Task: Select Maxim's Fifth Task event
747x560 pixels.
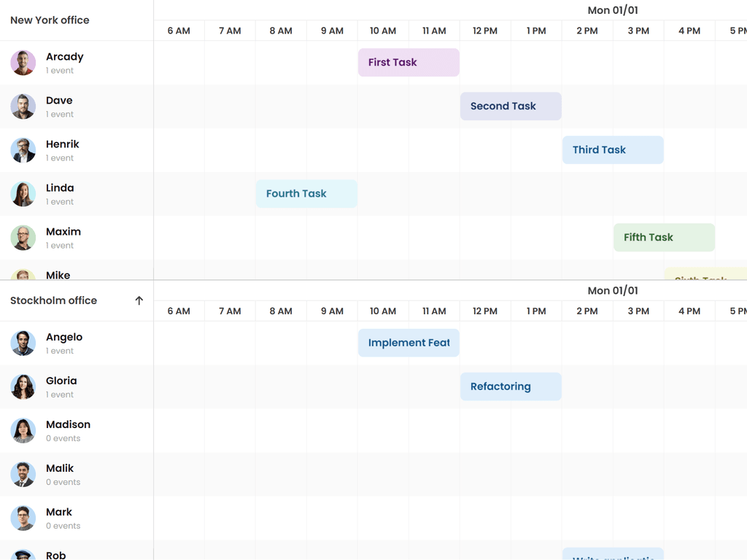Action: point(663,237)
